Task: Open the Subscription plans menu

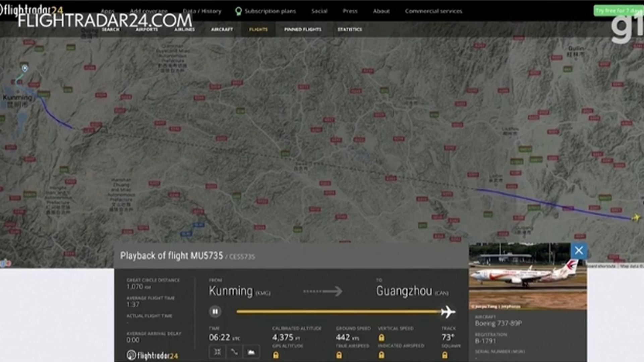Action: 270,11
